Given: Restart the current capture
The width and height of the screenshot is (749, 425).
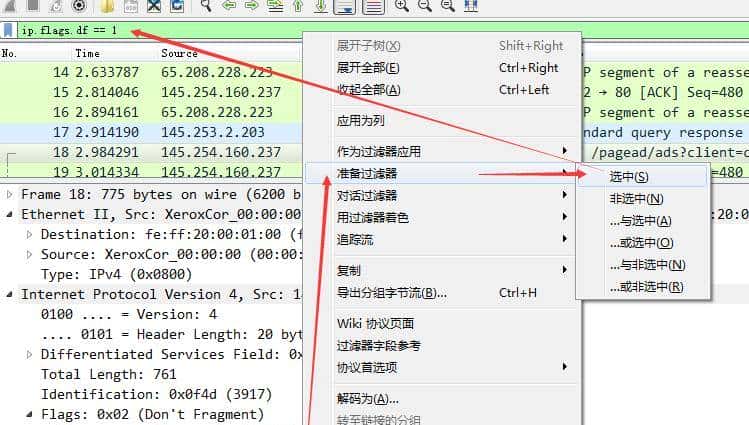Looking at the screenshot, I should coord(56,5).
